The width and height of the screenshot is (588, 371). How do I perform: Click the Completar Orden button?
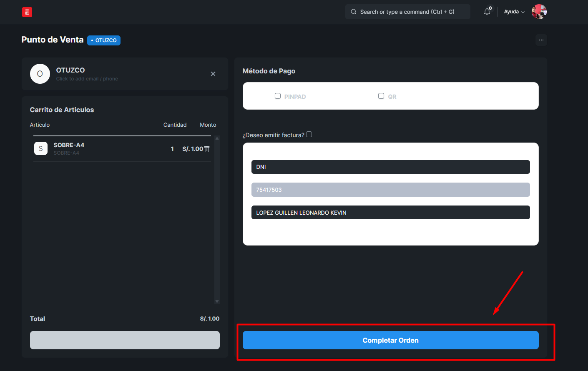[390, 340]
